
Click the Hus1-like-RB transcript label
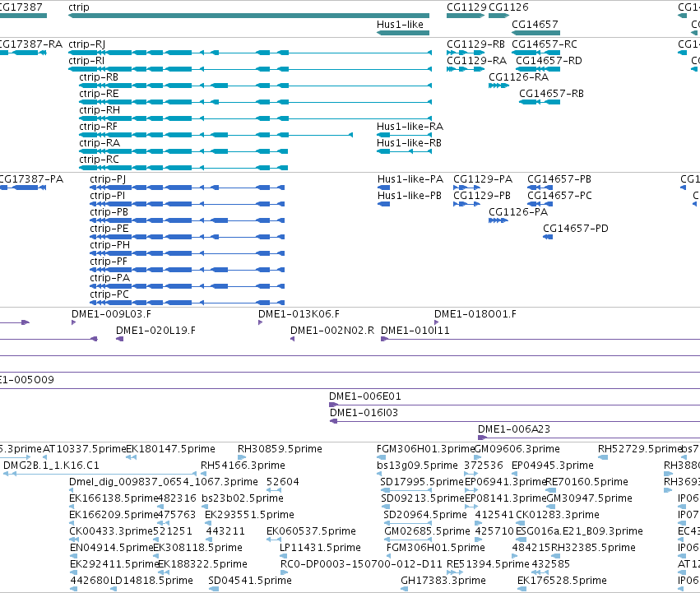pyautogui.click(x=410, y=143)
